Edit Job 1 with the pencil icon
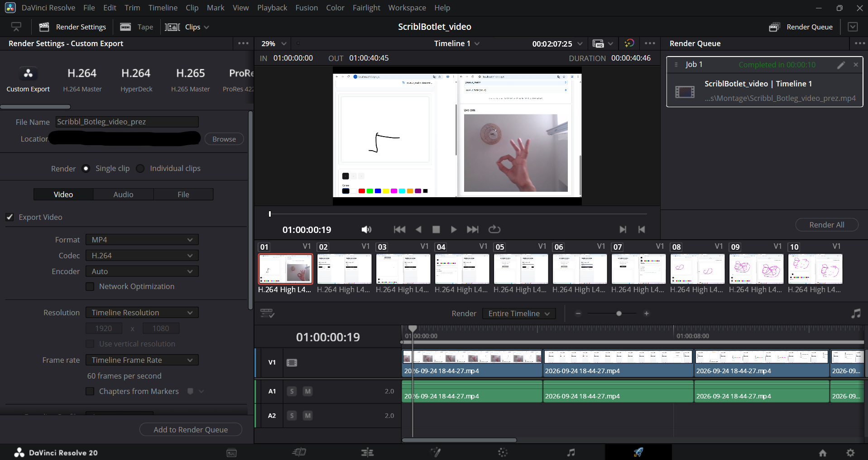 [841, 65]
